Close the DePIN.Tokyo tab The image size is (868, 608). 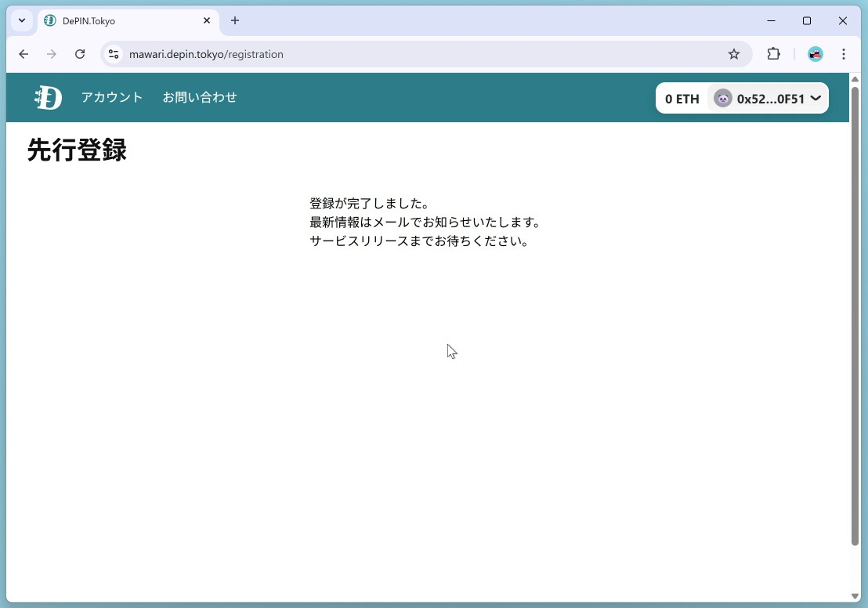coord(207,21)
